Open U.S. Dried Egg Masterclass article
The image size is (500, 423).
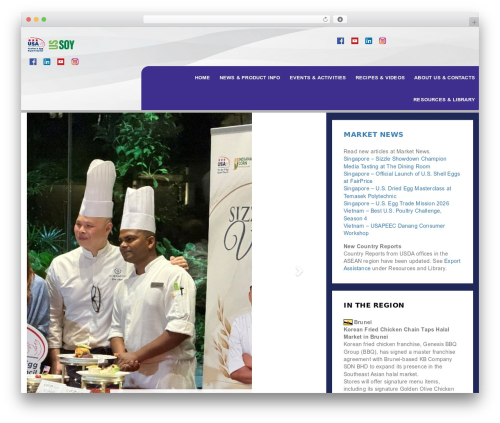point(397,192)
